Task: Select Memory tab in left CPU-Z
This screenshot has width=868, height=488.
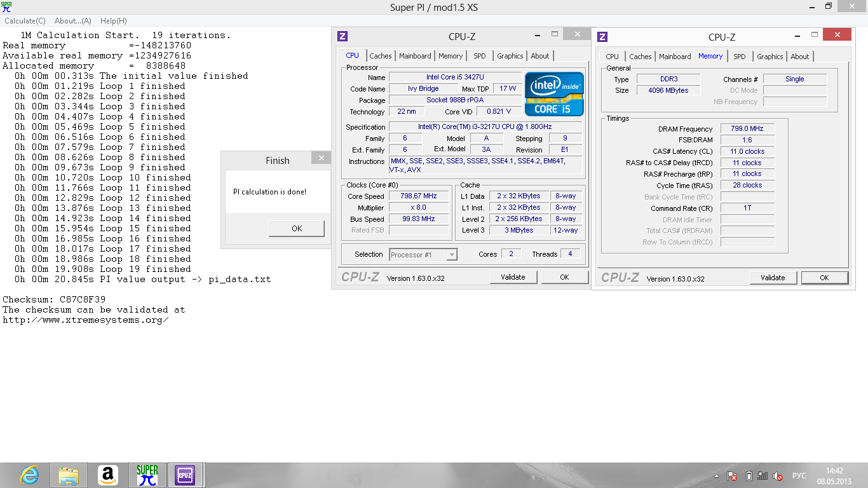Action: point(451,56)
